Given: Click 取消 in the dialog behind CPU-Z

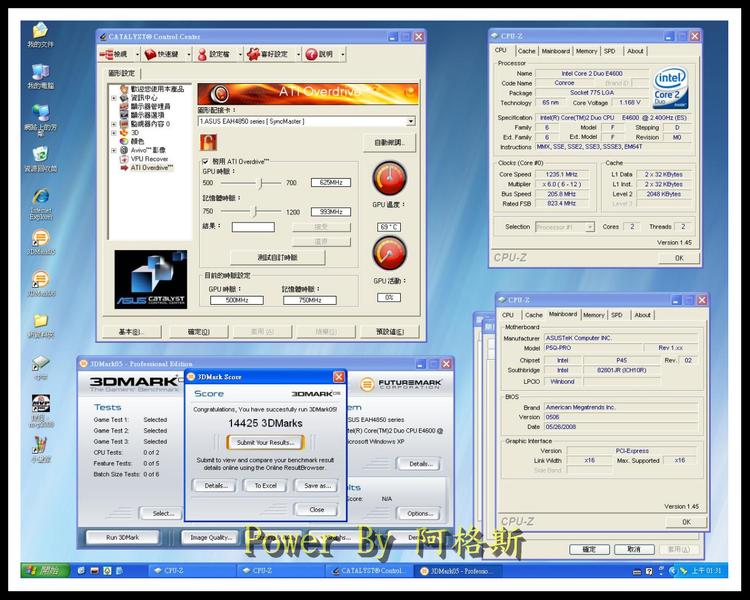Looking at the screenshot, I should (634, 549).
